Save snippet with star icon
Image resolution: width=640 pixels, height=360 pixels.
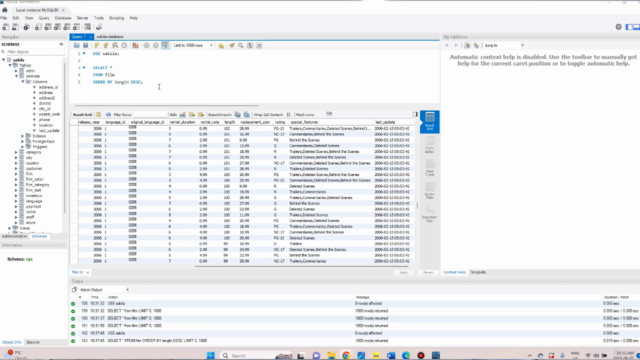click(x=221, y=45)
